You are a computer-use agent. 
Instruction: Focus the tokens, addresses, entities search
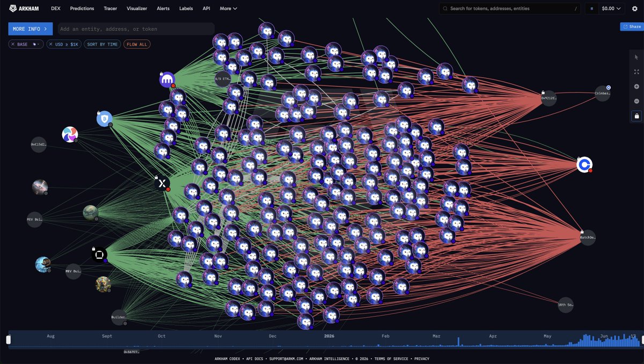pyautogui.click(x=509, y=9)
